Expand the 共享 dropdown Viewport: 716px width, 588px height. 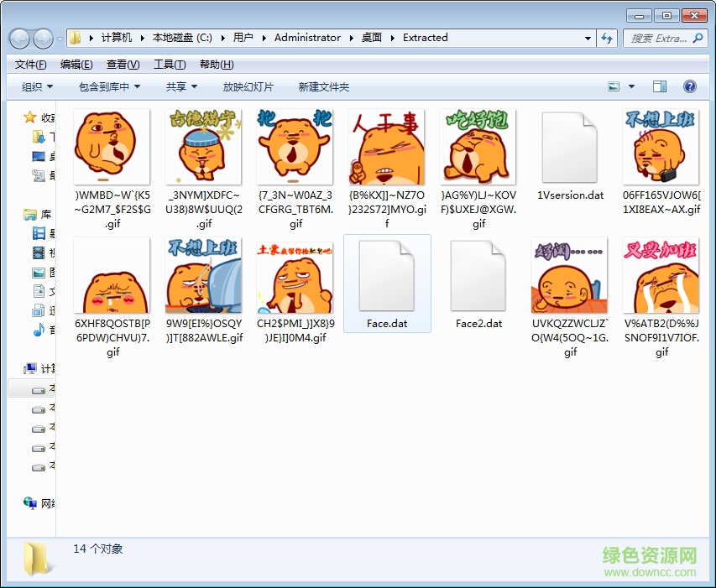[x=181, y=86]
